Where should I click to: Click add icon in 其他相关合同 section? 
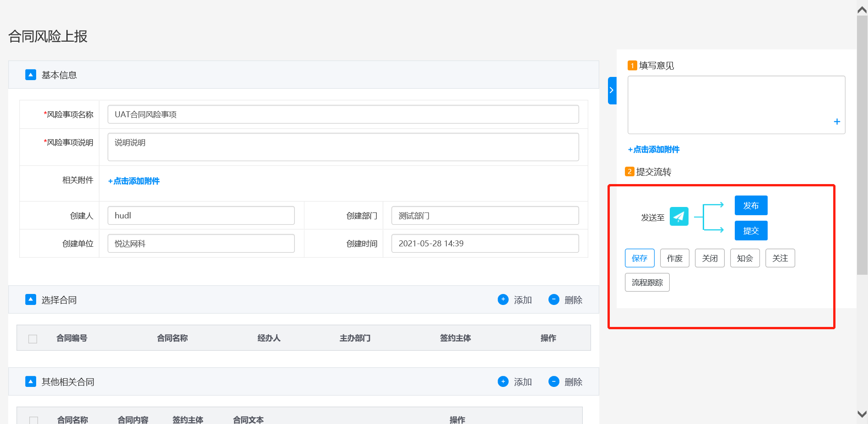coord(503,381)
